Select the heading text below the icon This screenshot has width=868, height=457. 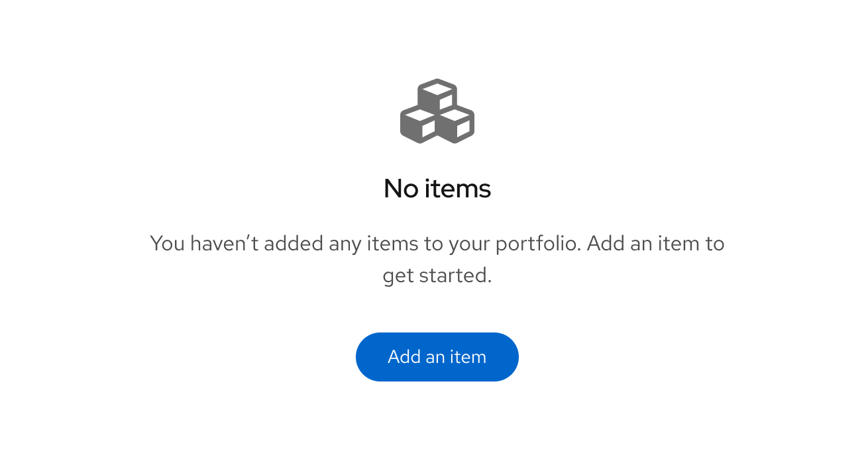click(x=437, y=188)
